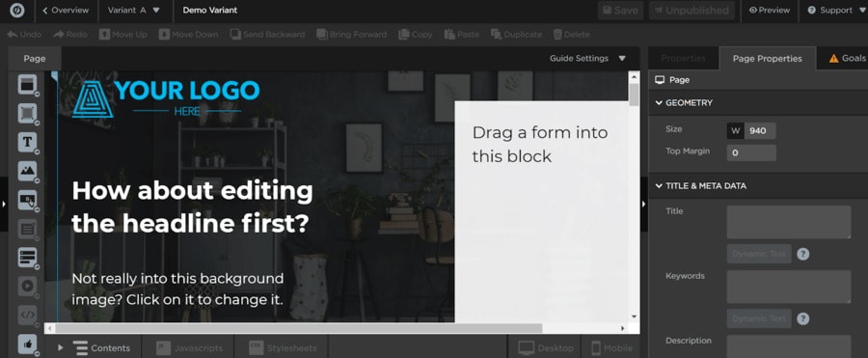Click the canvas horizontal scrollbar thumb
The width and height of the screenshot is (868, 358).
coord(299,329)
